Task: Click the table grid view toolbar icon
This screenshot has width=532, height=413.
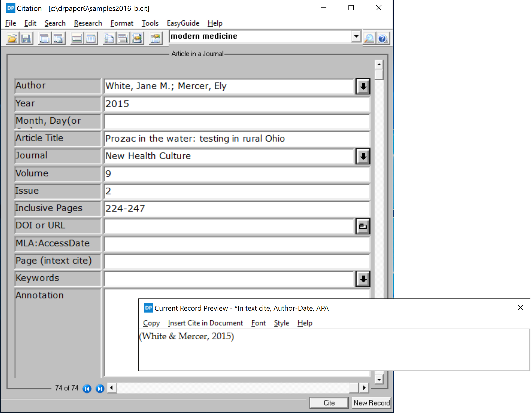Action: pyautogui.click(x=91, y=39)
